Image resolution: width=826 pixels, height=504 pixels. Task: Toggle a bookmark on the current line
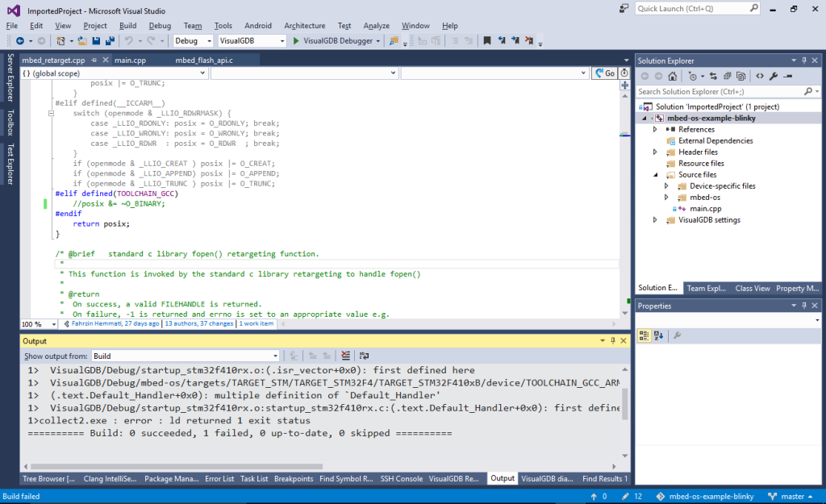click(488, 40)
